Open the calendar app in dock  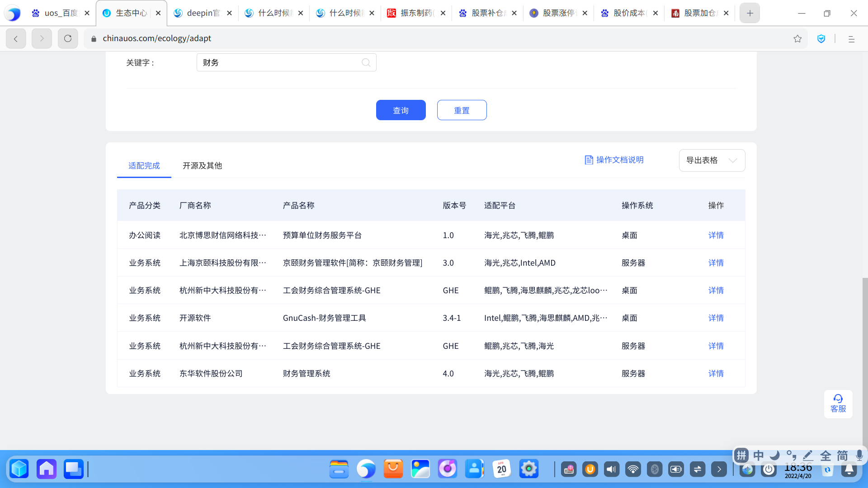[x=501, y=469]
